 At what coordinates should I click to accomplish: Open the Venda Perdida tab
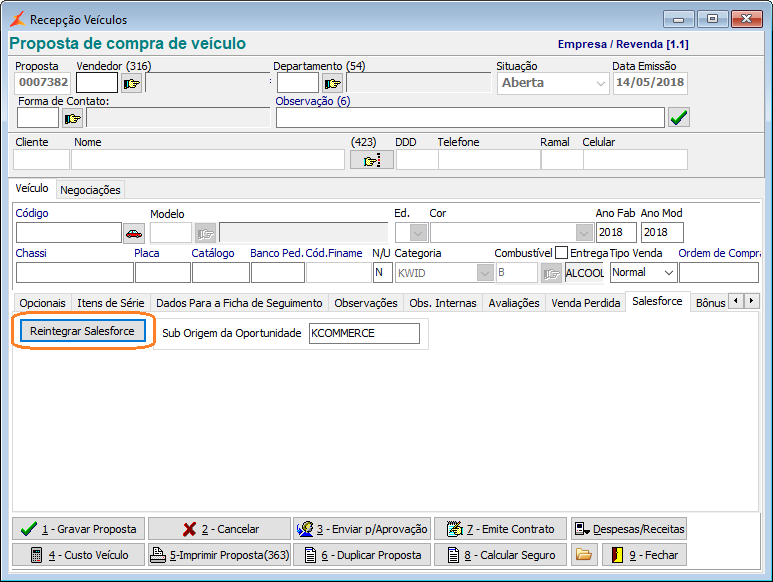586,303
